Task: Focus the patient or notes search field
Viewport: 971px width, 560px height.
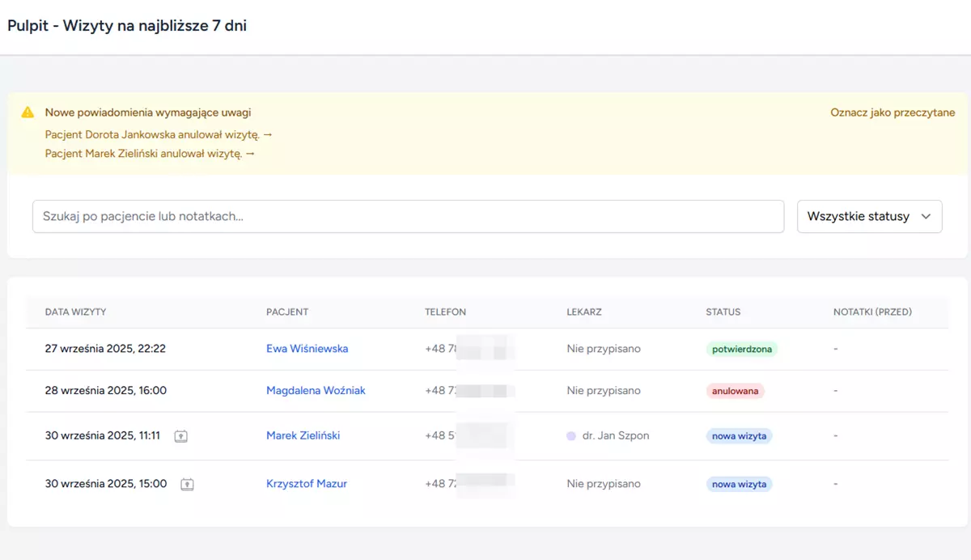Action: pyautogui.click(x=408, y=217)
